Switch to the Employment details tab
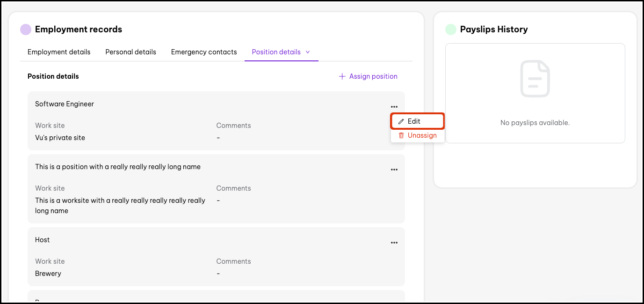The height and width of the screenshot is (304, 644). coord(59,52)
